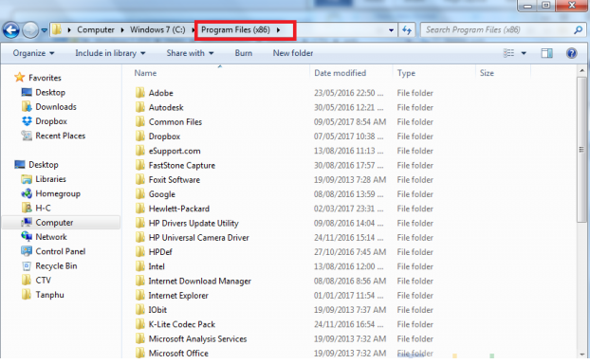
Task: Select the HP Drivers Update Utility folder icon
Action: pyautogui.click(x=140, y=223)
